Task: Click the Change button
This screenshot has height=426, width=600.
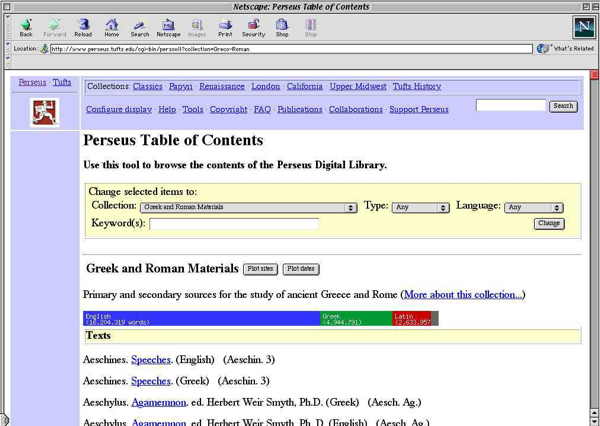Action: tap(549, 224)
